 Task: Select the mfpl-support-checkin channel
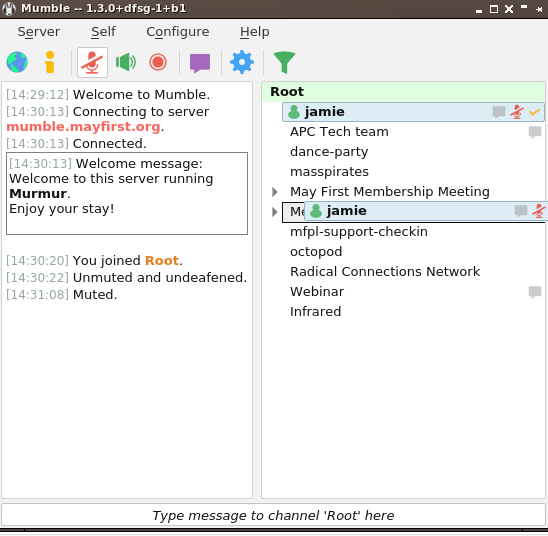point(359,232)
